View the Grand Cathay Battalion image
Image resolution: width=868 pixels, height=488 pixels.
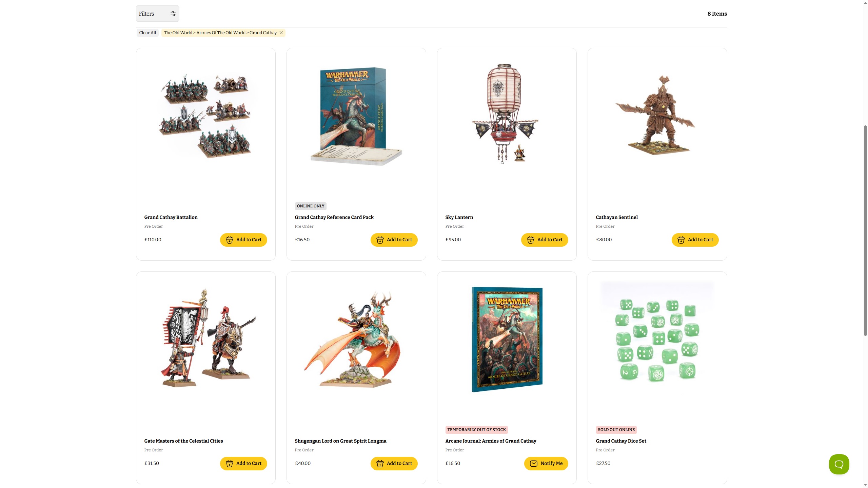coord(205,115)
